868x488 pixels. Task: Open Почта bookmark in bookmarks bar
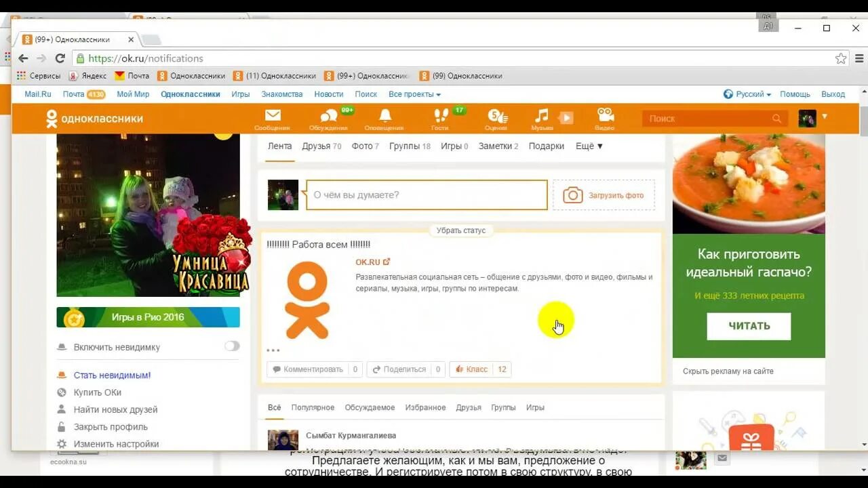click(x=132, y=76)
